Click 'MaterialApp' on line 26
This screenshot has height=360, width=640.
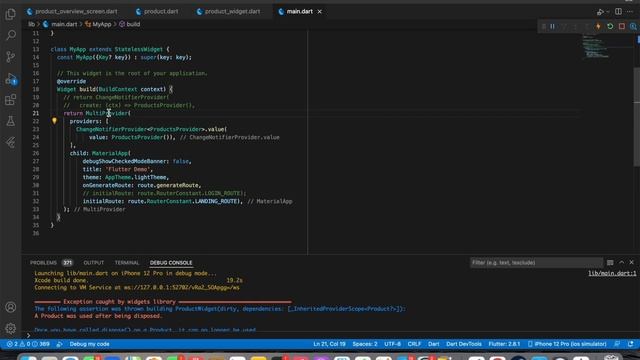(110, 153)
